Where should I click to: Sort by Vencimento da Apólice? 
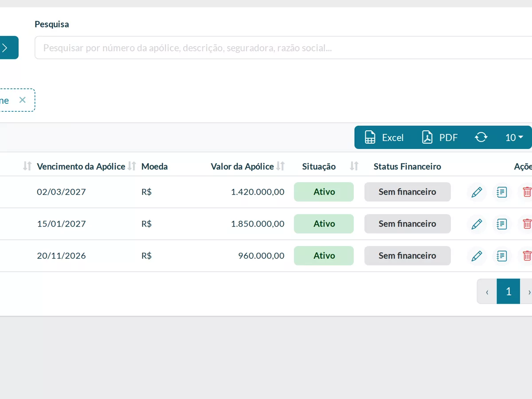(132, 166)
